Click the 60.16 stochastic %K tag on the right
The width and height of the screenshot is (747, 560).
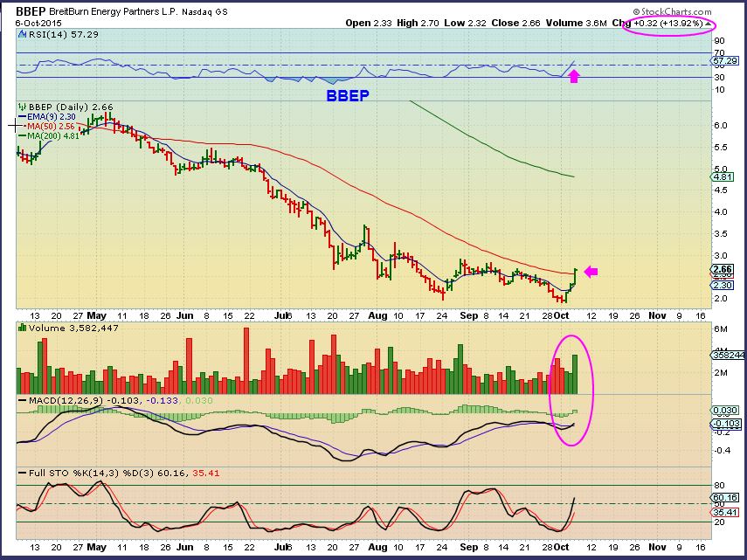pos(726,498)
